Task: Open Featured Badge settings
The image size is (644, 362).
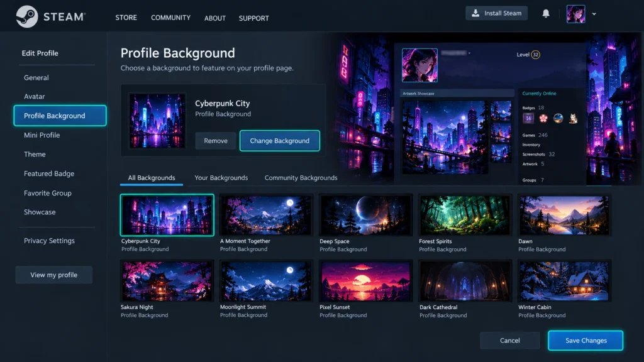Action: (49, 173)
